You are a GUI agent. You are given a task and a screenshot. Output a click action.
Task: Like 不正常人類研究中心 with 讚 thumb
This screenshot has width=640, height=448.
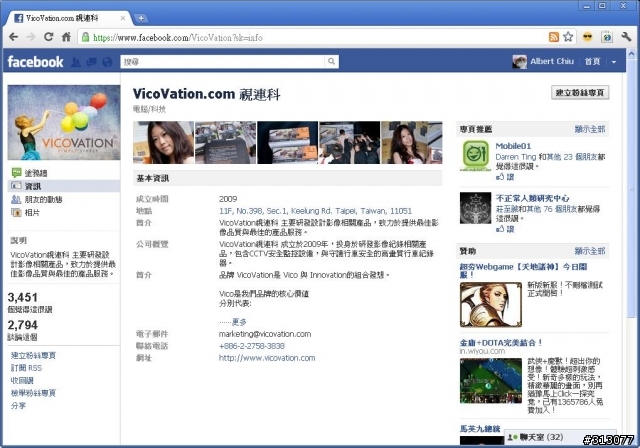[505, 229]
